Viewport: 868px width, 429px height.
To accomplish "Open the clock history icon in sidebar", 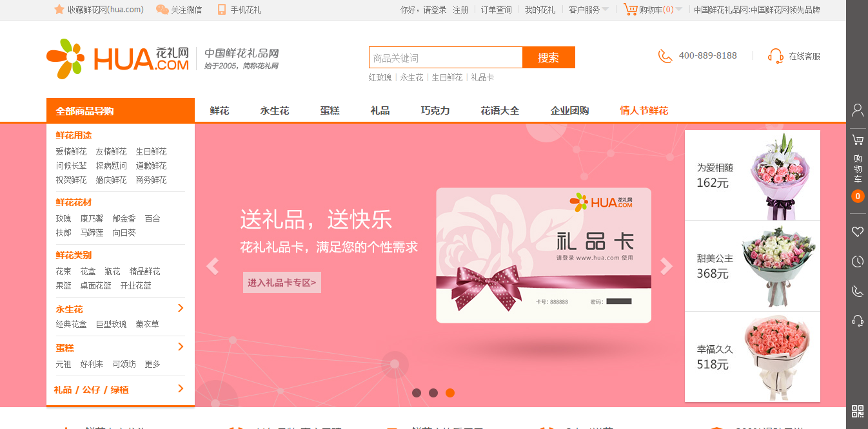I will tap(857, 261).
